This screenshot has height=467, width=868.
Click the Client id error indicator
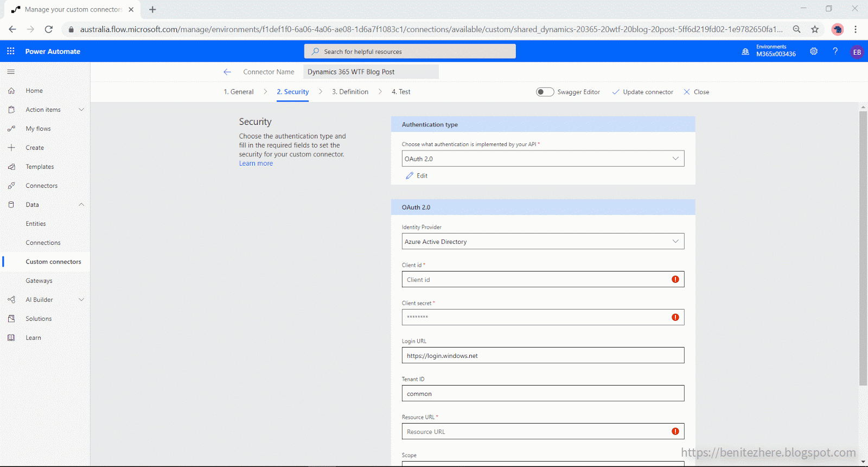click(675, 279)
